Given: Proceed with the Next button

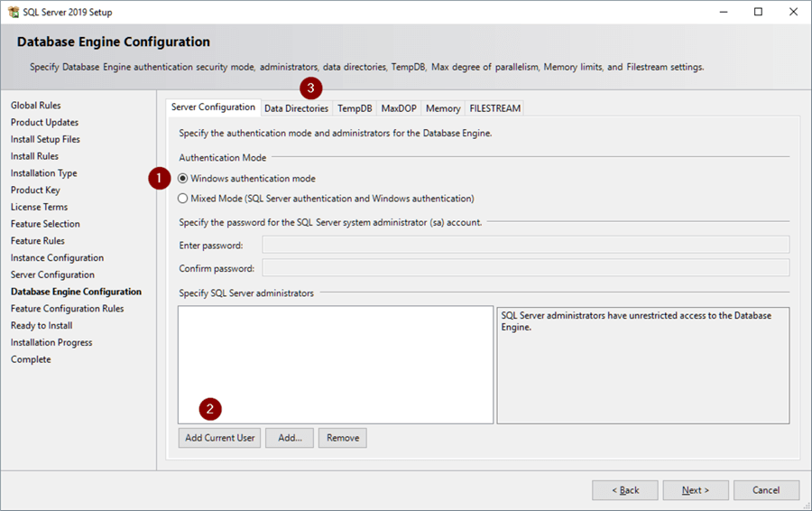Looking at the screenshot, I should tap(696, 490).
